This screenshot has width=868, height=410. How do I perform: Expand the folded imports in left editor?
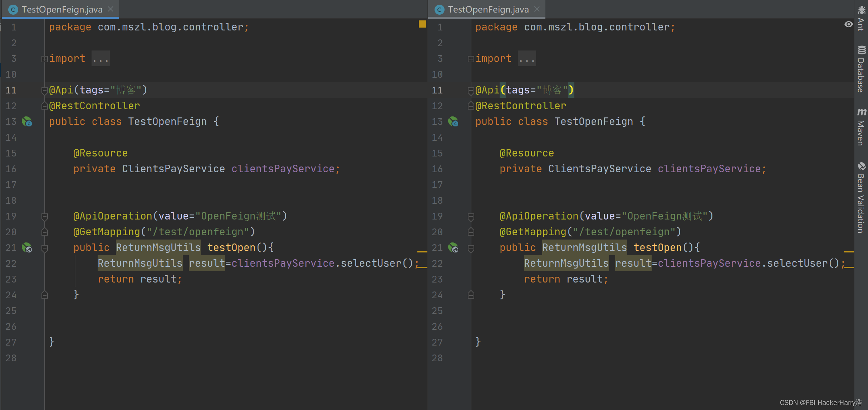click(45, 59)
